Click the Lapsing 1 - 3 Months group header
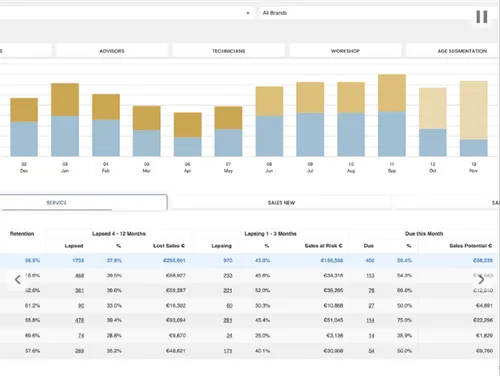 click(x=270, y=234)
